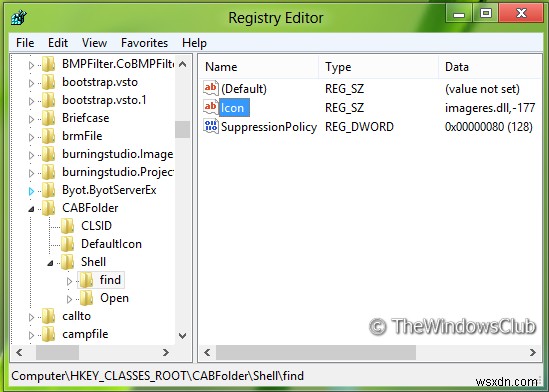
Task: Minimize the Registry Editor window
Action: pos(459,14)
